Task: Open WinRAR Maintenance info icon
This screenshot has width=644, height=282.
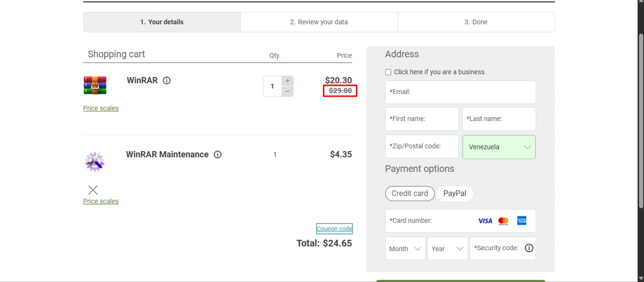Action: pos(218,155)
